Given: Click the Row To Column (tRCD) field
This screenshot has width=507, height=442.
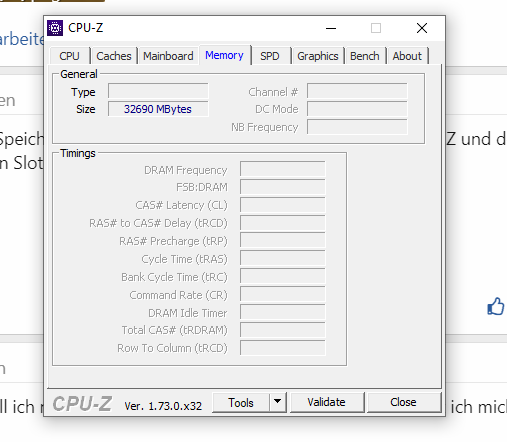Looking at the screenshot, I should tap(283, 348).
